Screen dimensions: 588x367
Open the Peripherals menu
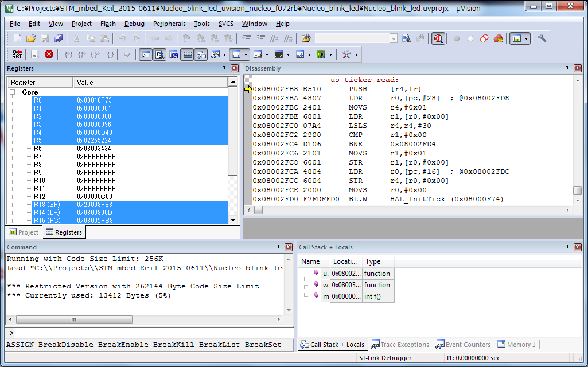tap(169, 24)
